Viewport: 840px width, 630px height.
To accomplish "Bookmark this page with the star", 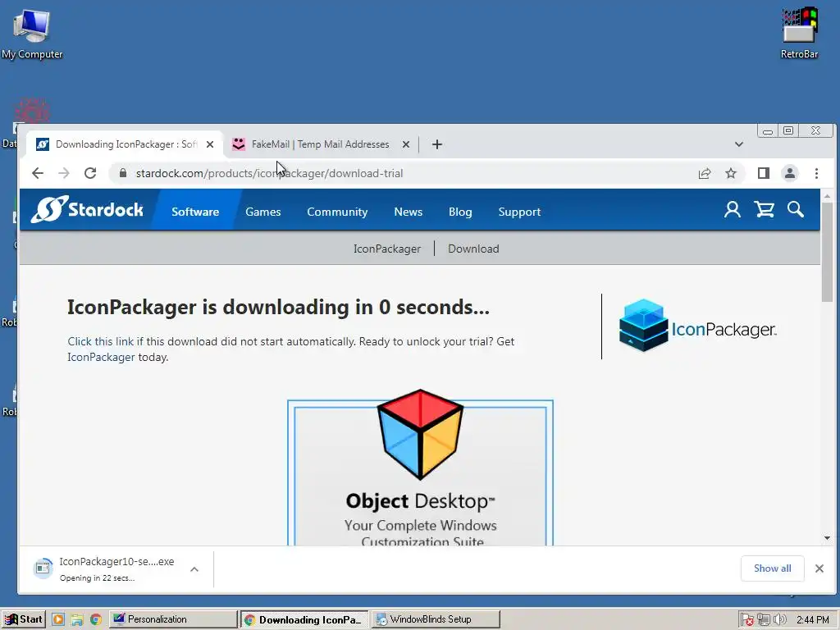I will coord(731,173).
